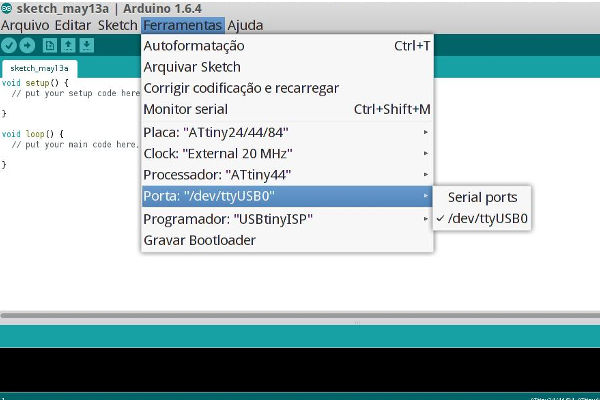Expand the Placa ATtiny24/44/84 submenu
The width and height of the screenshot is (600, 400).
tap(287, 132)
